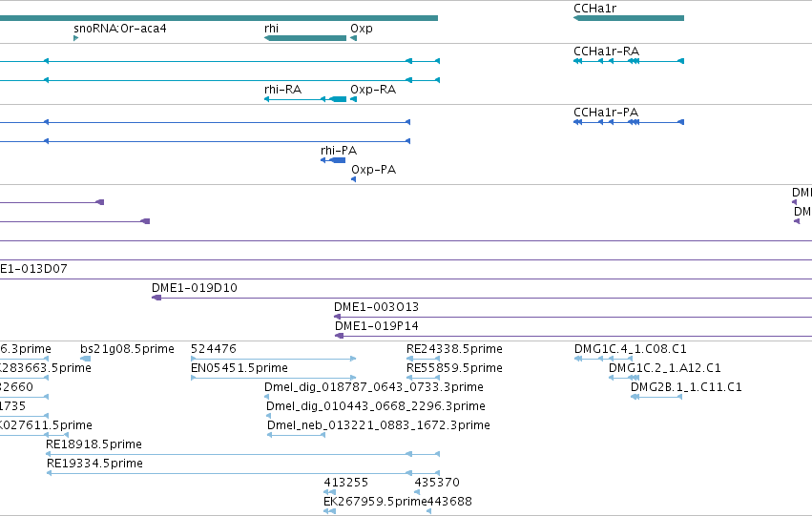Select the snoRNA:Or-aca4 feature label

coord(120,29)
